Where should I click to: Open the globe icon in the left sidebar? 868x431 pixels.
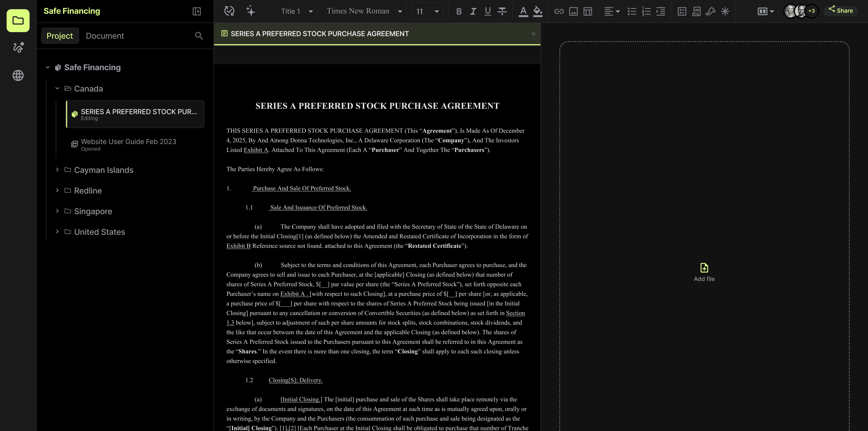[18, 75]
